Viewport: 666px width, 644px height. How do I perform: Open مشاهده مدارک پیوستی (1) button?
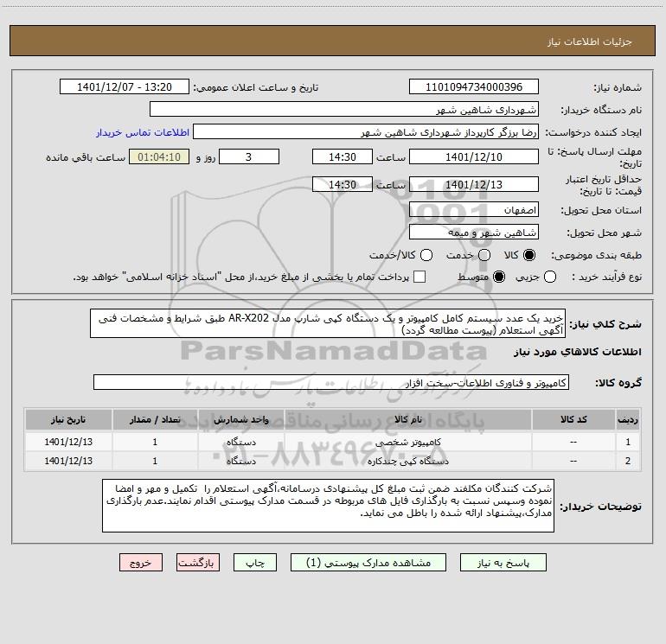pos(368,563)
